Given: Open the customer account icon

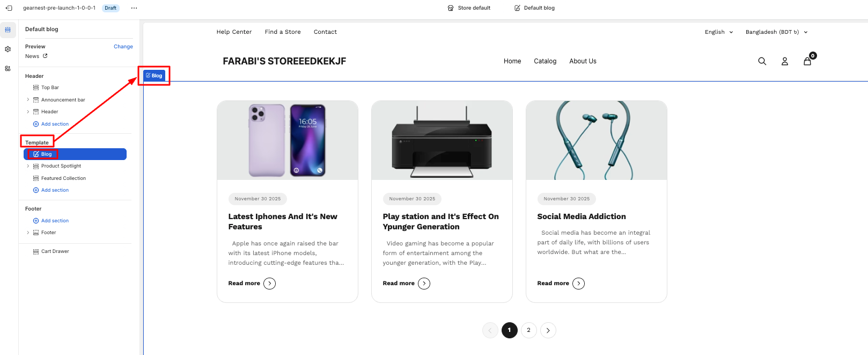Looking at the screenshot, I should click(784, 61).
